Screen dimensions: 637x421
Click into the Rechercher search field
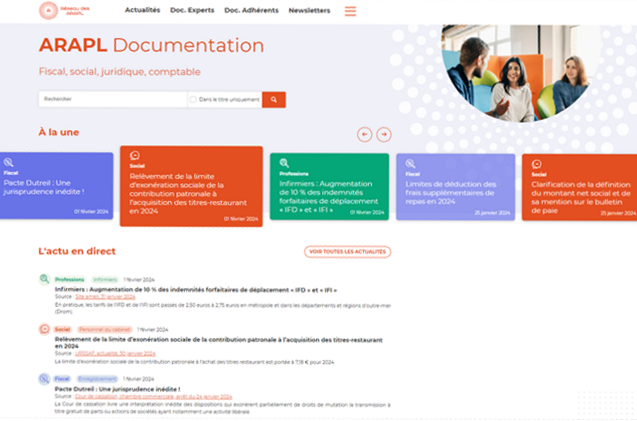pos(112,99)
